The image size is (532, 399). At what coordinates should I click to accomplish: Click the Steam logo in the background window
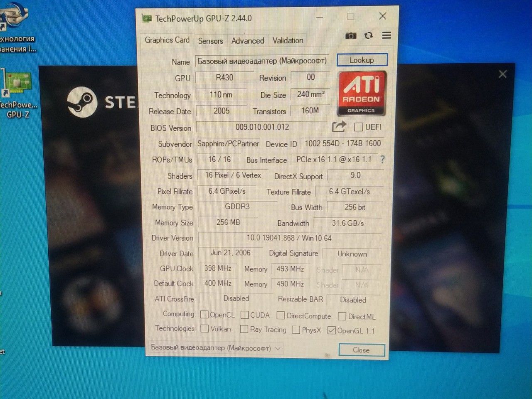82,101
